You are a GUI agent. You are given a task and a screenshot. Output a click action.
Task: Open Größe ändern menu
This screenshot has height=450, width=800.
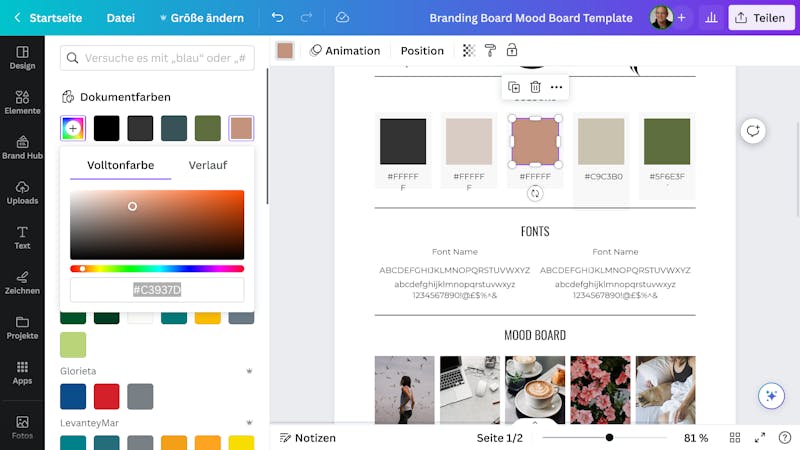pos(202,18)
